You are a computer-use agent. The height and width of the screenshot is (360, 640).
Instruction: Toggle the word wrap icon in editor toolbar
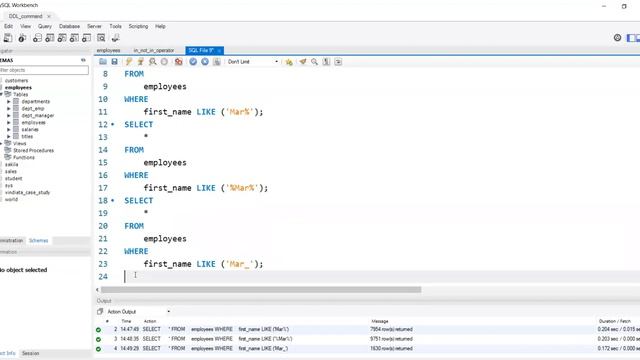coord(338,62)
